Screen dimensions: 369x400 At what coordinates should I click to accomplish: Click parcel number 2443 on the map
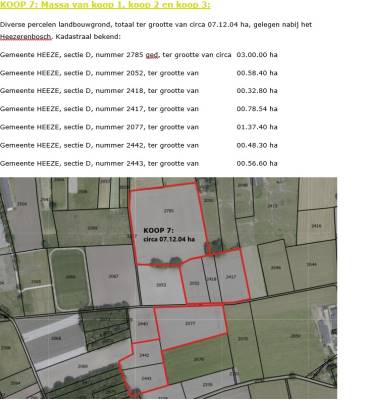point(147,378)
